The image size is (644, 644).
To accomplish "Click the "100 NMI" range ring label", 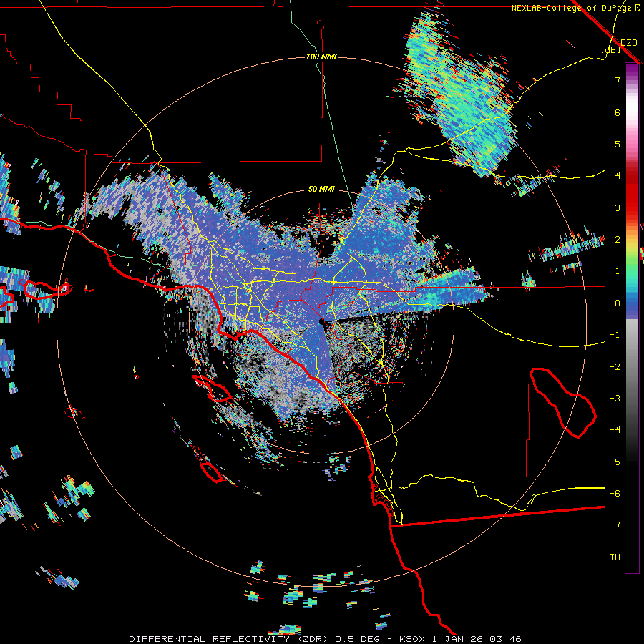I will (x=321, y=57).
